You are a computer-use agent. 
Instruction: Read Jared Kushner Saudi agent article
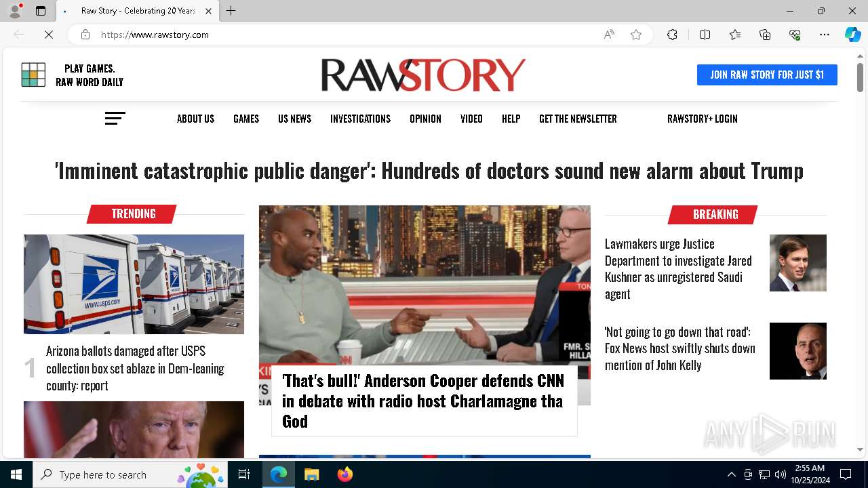pos(678,268)
